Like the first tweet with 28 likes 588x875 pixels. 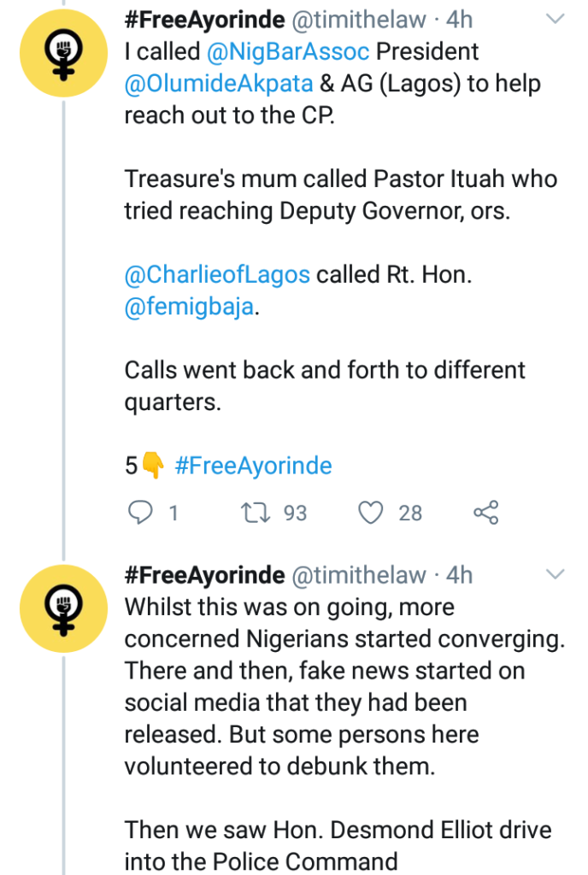click(371, 513)
